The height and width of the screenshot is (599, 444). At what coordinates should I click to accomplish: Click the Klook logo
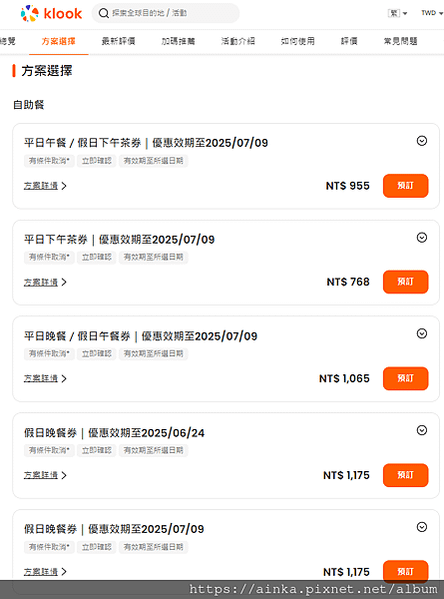[x=51, y=13]
